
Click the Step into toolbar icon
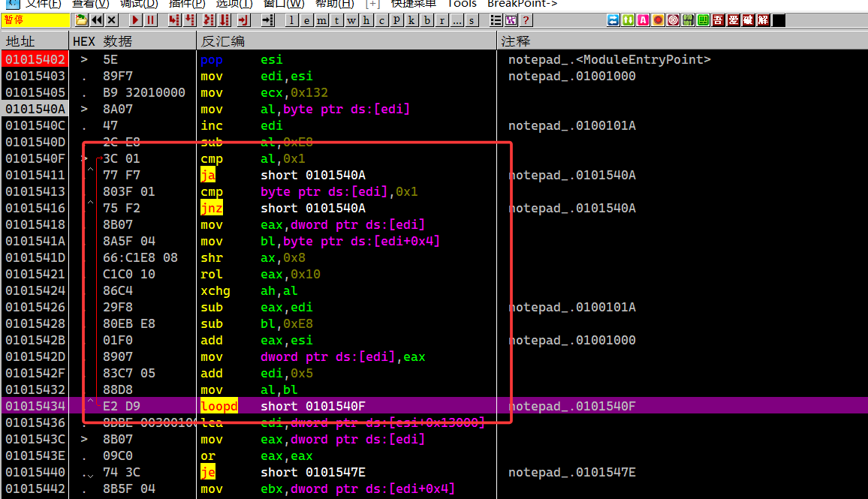(x=174, y=20)
